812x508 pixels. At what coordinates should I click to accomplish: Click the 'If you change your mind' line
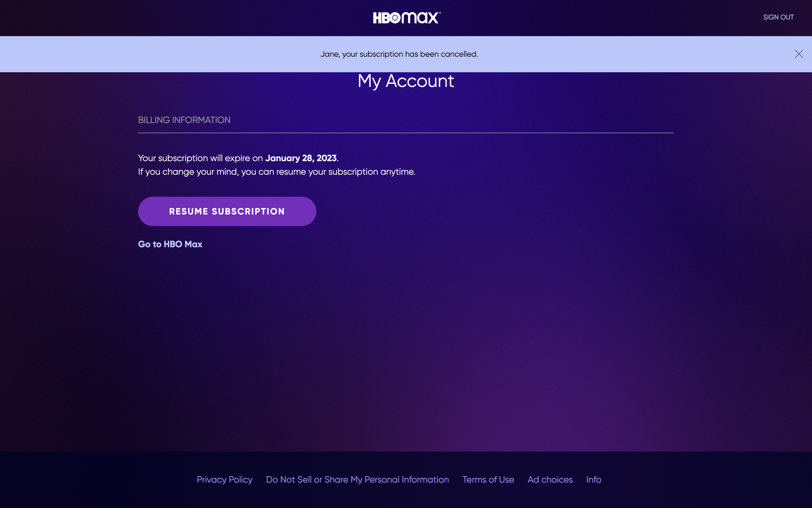(x=277, y=172)
